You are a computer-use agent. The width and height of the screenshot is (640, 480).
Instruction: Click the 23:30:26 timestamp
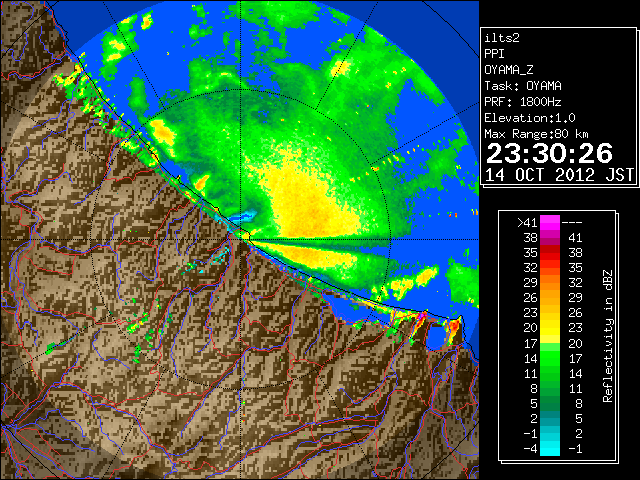(x=549, y=153)
